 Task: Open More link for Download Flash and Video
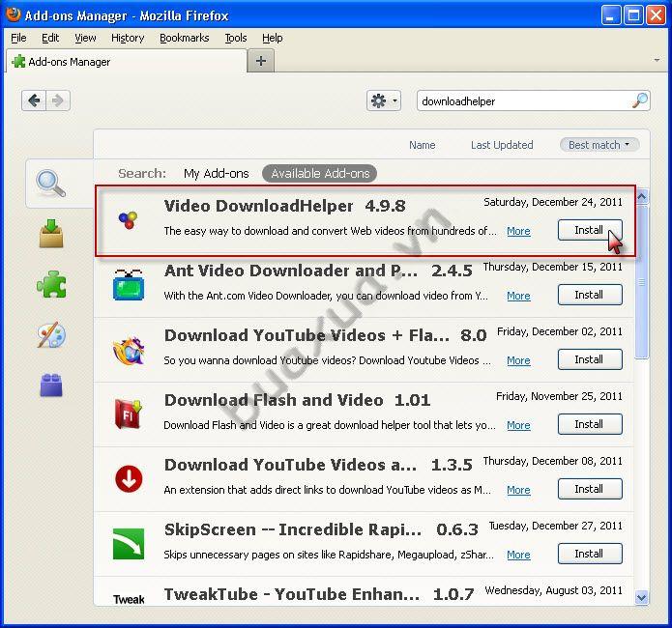pyautogui.click(x=518, y=425)
